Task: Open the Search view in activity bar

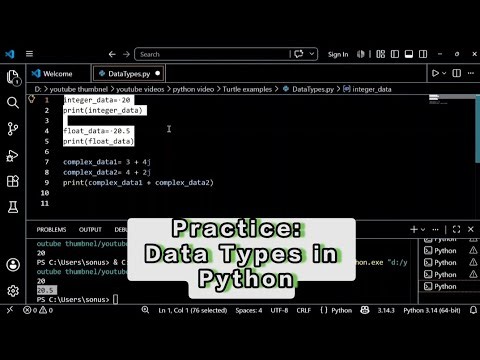Action: click(13, 103)
